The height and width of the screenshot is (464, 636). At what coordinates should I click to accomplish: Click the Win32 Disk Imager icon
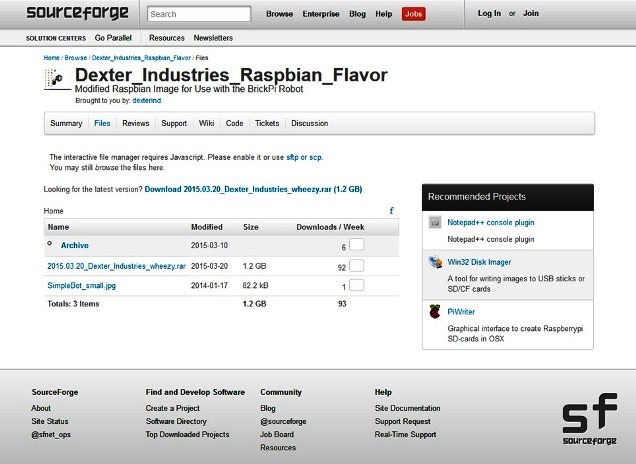435,262
